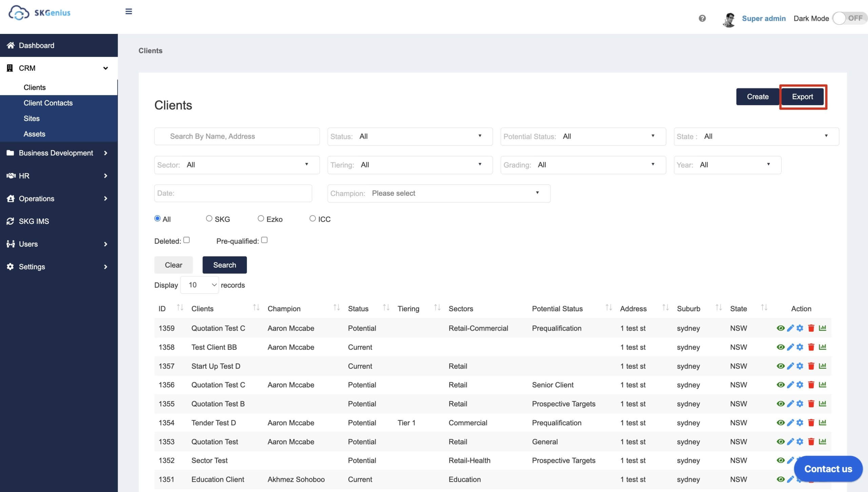868x492 pixels.
Task: Select the All radio button
Action: pyautogui.click(x=157, y=218)
